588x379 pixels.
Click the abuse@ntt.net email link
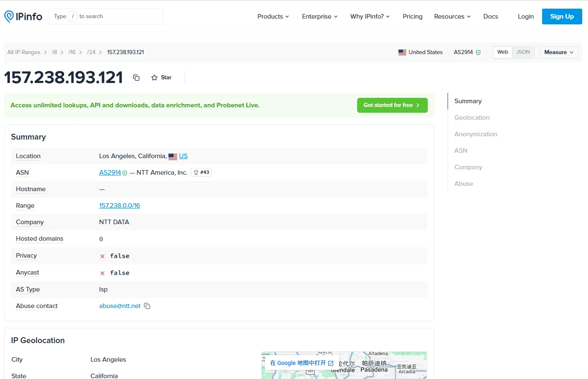(x=120, y=306)
